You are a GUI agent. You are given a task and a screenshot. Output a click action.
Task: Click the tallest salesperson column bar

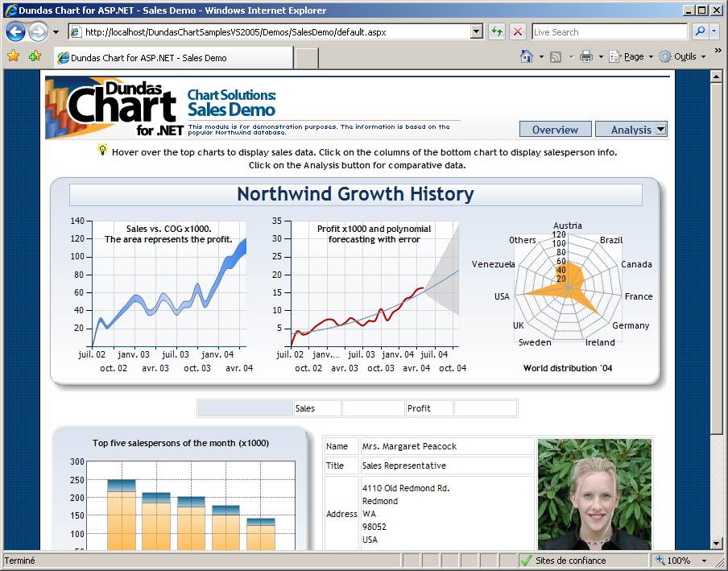click(x=122, y=515)
